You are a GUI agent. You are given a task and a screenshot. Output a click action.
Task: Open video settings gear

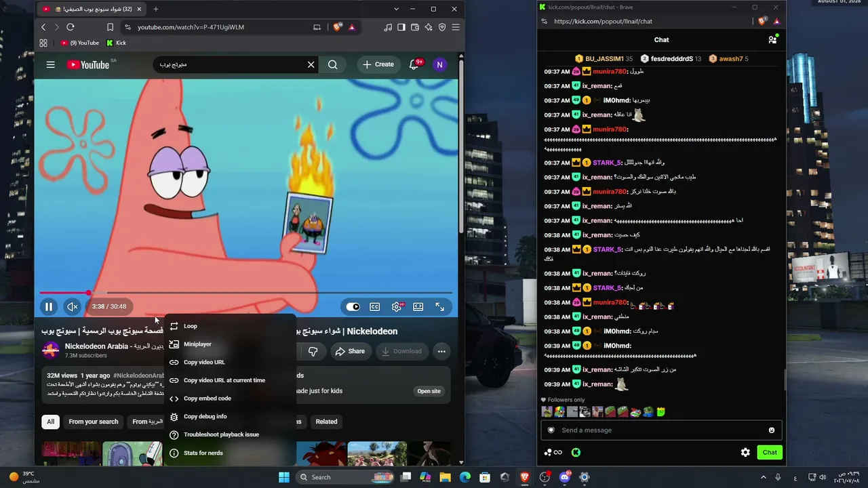point(397,307)
